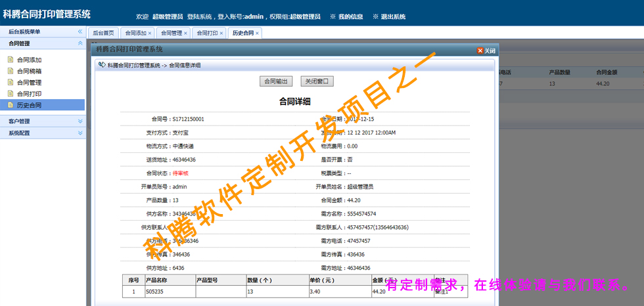644x306 pixels.
Task: Click the red 待审核 status
Action: click(180, 173)
